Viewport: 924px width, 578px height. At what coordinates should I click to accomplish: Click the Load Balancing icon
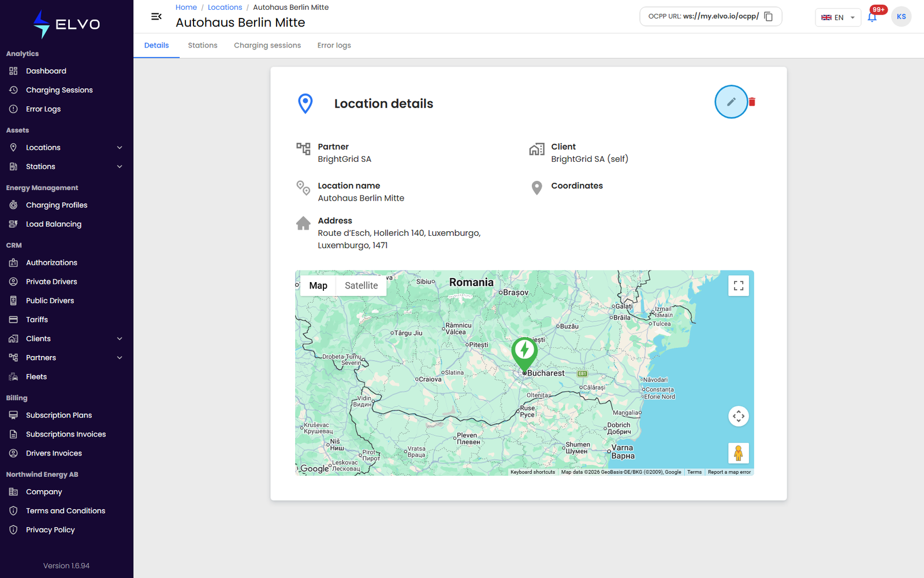pos(13,224)
